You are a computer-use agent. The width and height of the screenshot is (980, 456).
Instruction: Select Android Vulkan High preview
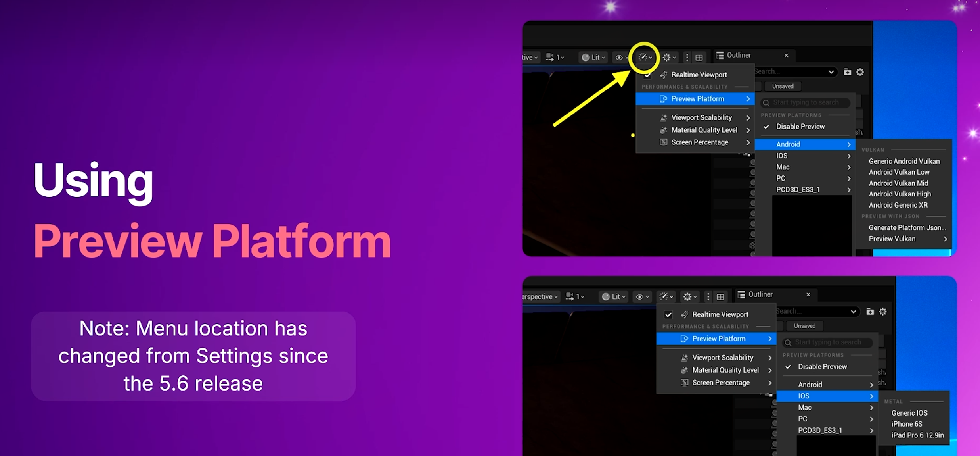pyautogui.click(x=900, y=194)
